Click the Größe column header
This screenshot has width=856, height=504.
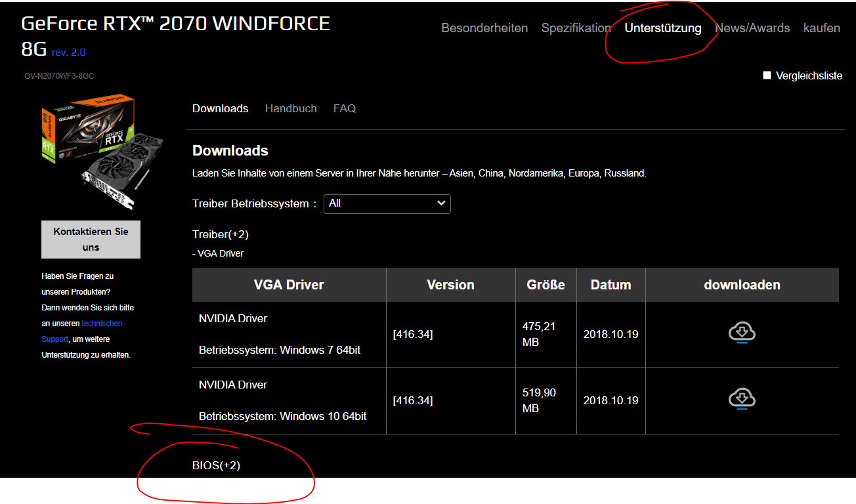point(546,285)
